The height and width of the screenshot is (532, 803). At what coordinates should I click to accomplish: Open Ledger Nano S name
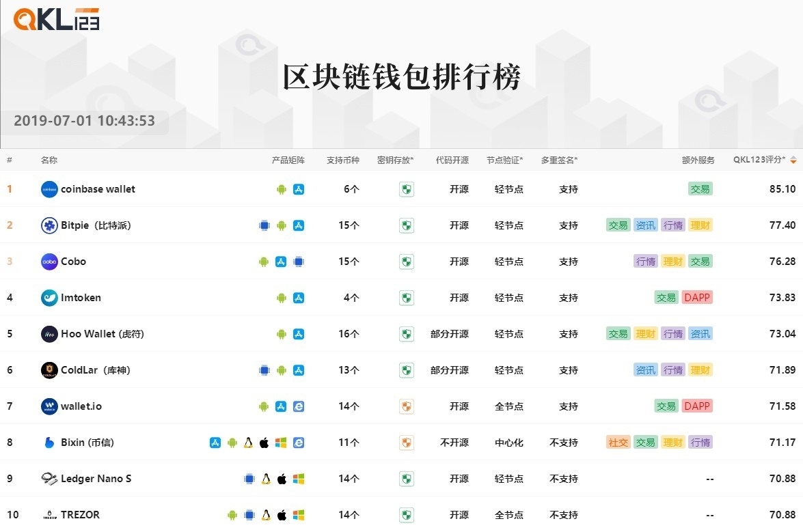[x=96, y=479]
